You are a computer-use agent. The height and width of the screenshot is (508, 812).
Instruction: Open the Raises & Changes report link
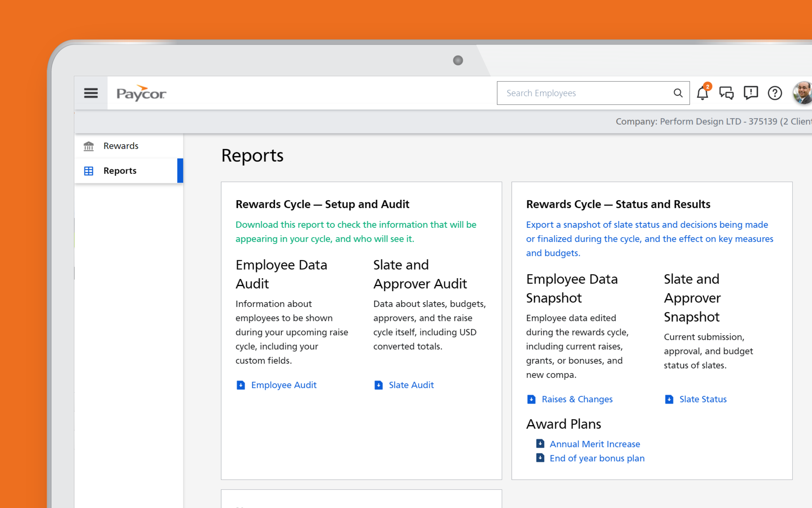click(x=577, y=399)
